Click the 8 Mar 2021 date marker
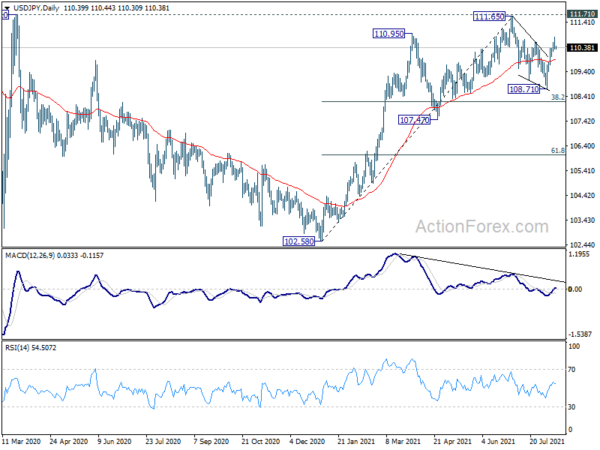Viewport: 600px width, 450px height. pyautogui.click(x=404, y=441)
